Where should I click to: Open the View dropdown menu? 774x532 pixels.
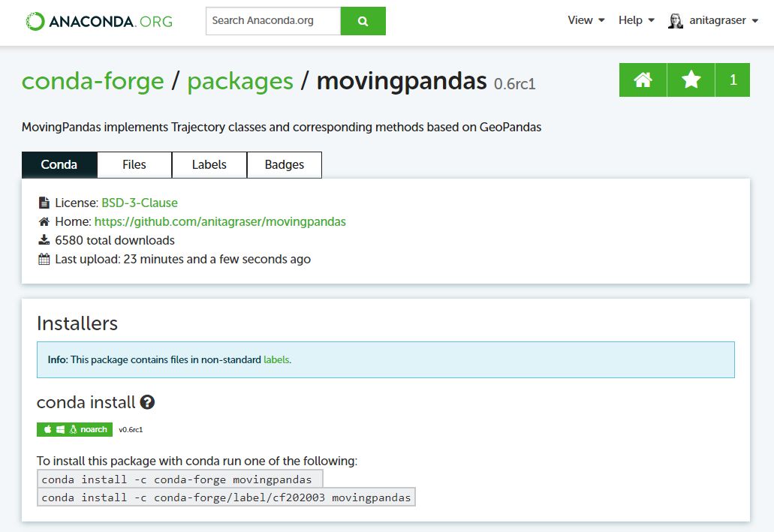(586, 20)
